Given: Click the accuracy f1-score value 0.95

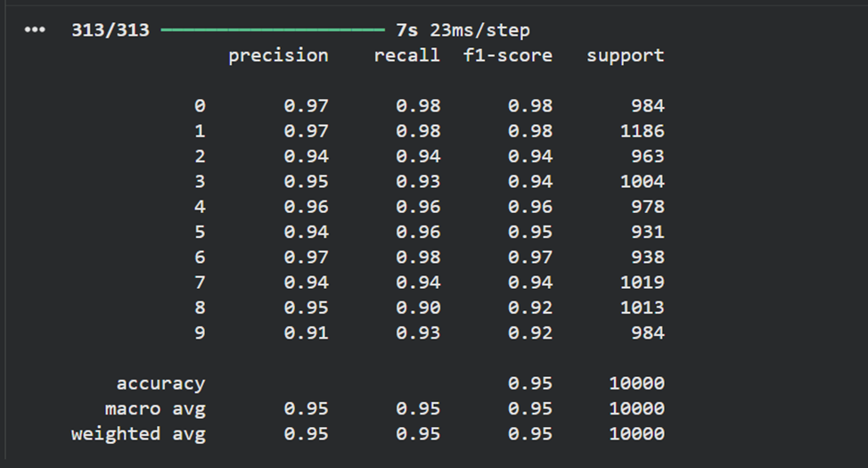Looking at the screenshot, I should 530,383.
